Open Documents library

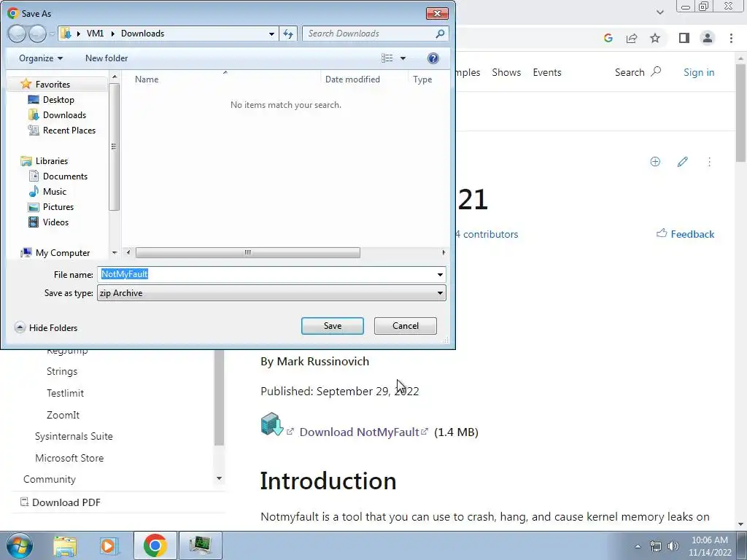[65, 176]
